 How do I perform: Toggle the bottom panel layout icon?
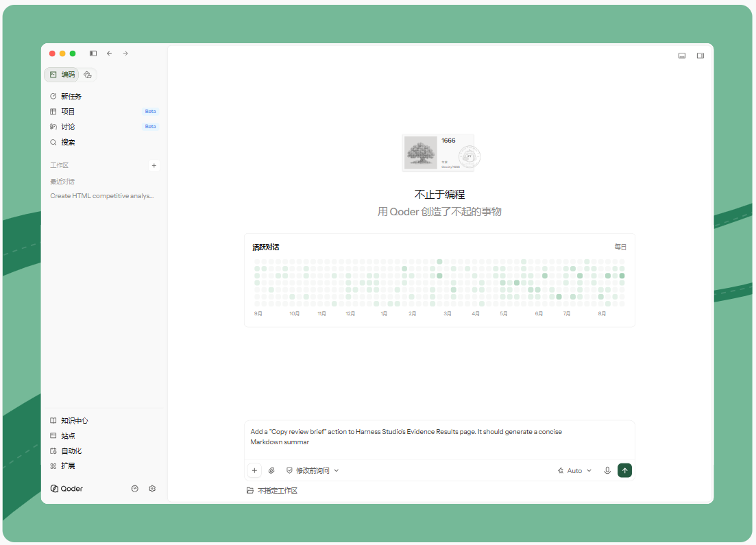682,56
